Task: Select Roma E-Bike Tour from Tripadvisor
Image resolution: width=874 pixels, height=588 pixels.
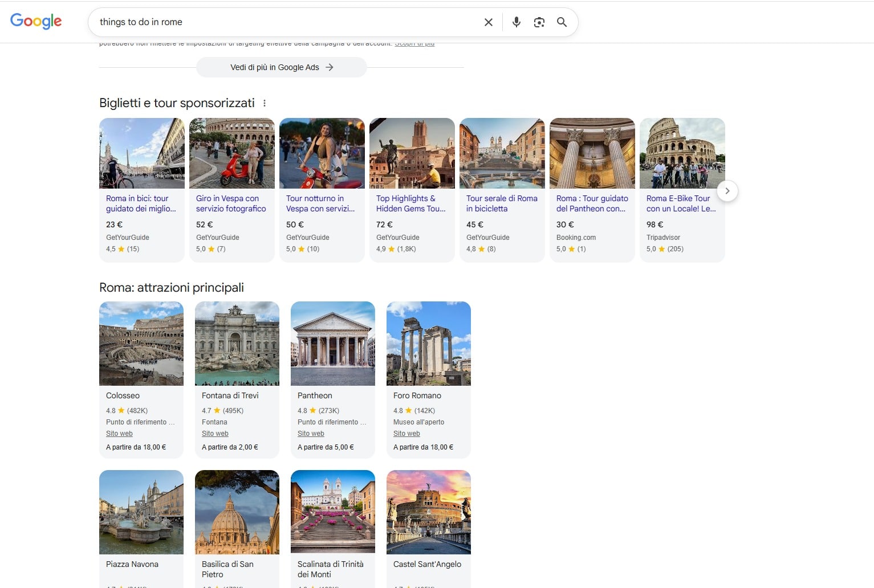Action: (x=681, y=203)
